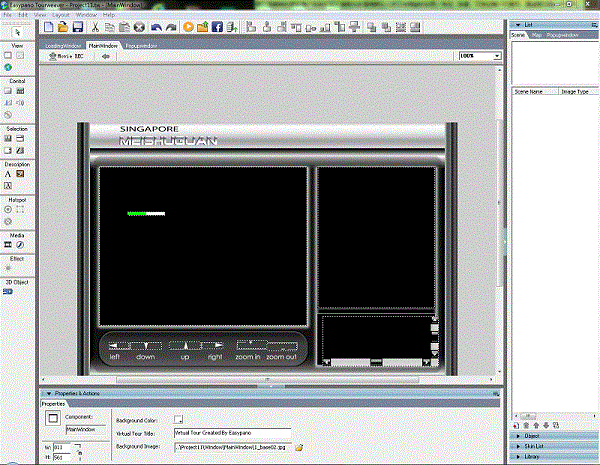Open the Edit menu
Screen dimensions: 600x465
tap(23, 15)
